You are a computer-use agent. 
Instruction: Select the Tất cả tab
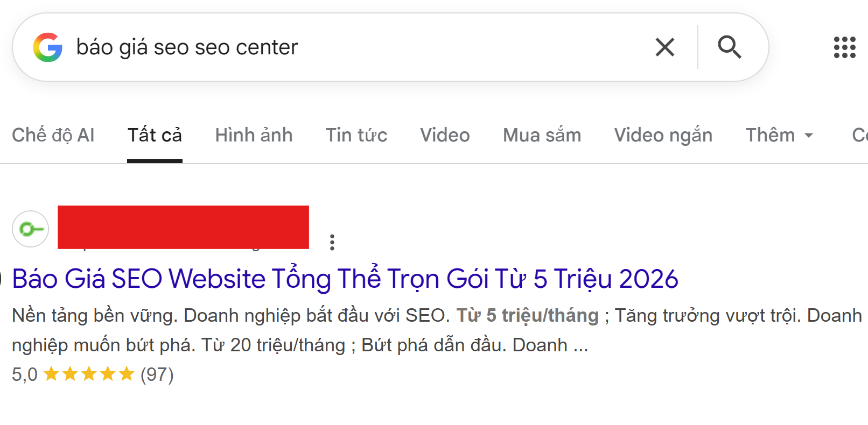[155, 135]
